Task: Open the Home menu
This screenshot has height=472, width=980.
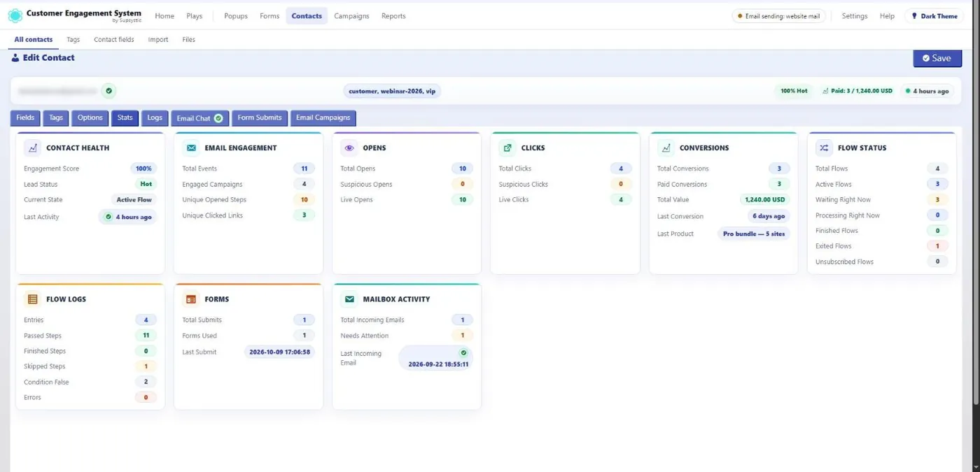Action: click(x=164, y=16)
